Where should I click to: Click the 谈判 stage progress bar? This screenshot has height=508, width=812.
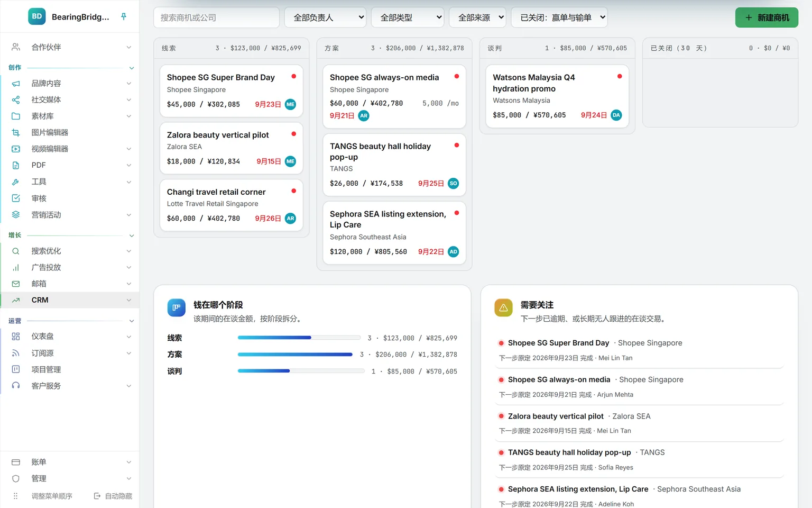point(301,371)
